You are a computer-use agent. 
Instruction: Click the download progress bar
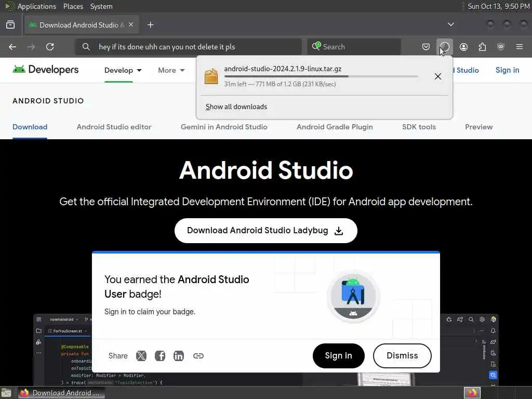pyautogui.click(x=321, y=77)
